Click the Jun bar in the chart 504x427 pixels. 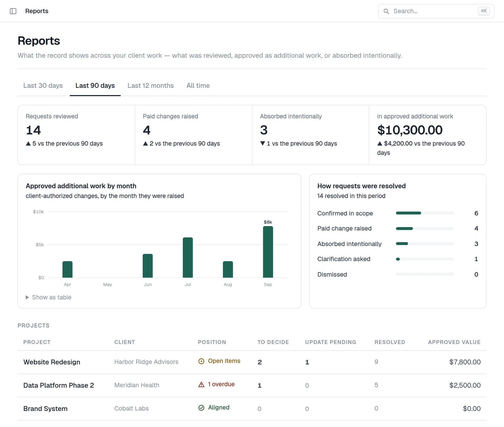click(x=148, y=266)
